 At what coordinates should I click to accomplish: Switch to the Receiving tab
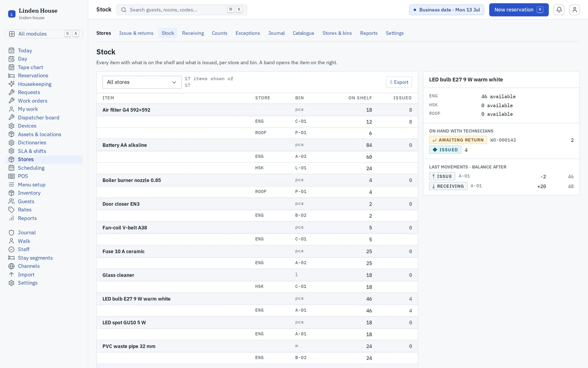193,33
